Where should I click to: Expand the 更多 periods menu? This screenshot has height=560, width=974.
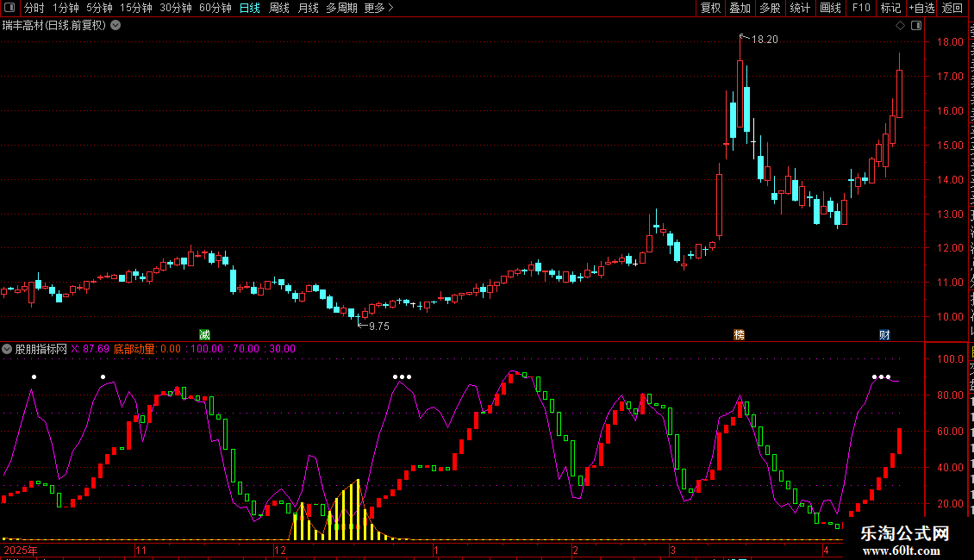pyautogui.click(x=378, y=8)
